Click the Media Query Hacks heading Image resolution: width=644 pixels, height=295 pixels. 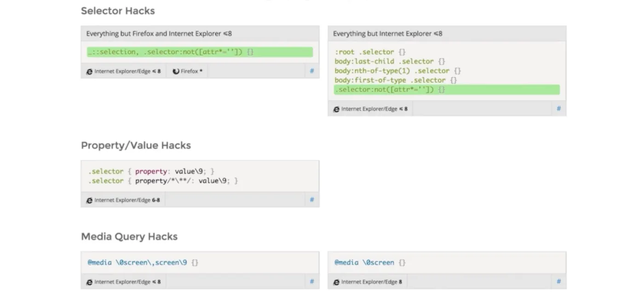129,237
